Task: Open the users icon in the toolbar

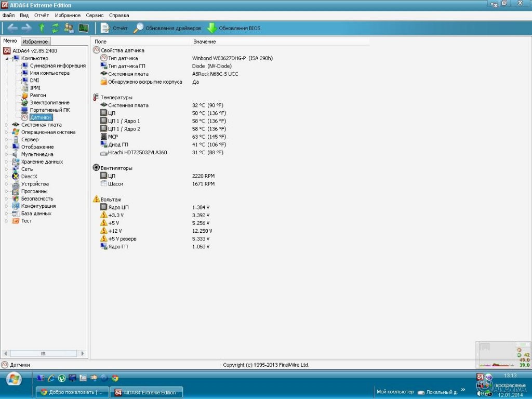Action: pos(69,28)
